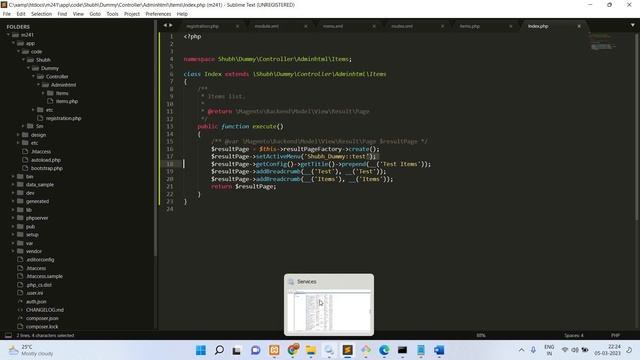The width and height of the screenshot is (640, 360).
Task: Collapse the Shubh folder
Action: click(23, 60)
